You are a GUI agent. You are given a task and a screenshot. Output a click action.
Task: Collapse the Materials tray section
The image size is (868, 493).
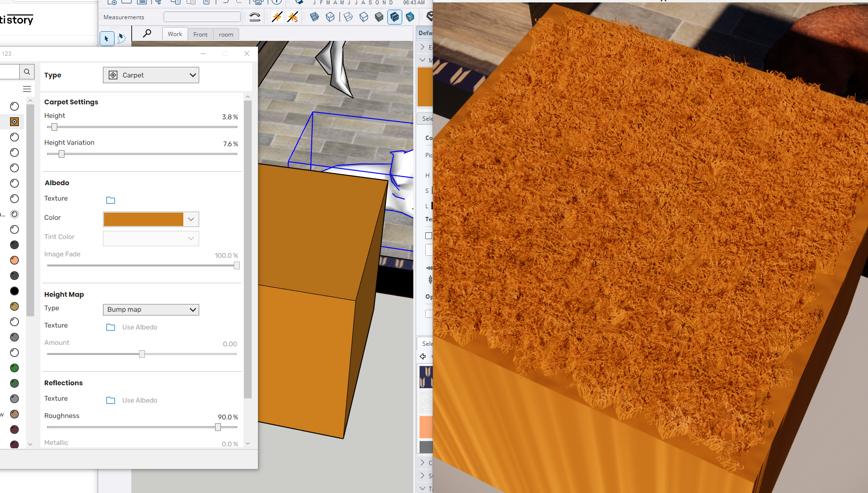click(422, 60)
